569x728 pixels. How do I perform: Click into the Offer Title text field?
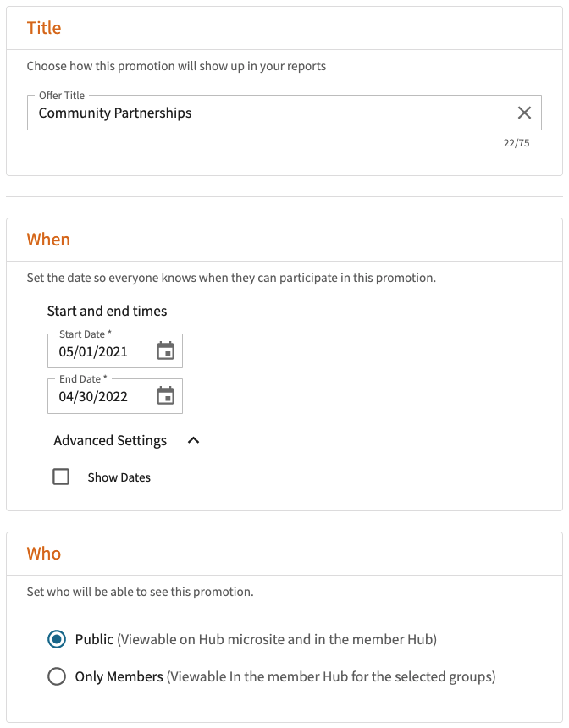click(284, 113)
